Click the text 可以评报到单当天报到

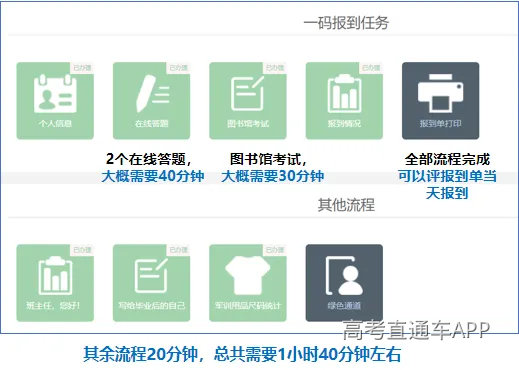click(x=447, y=184)
